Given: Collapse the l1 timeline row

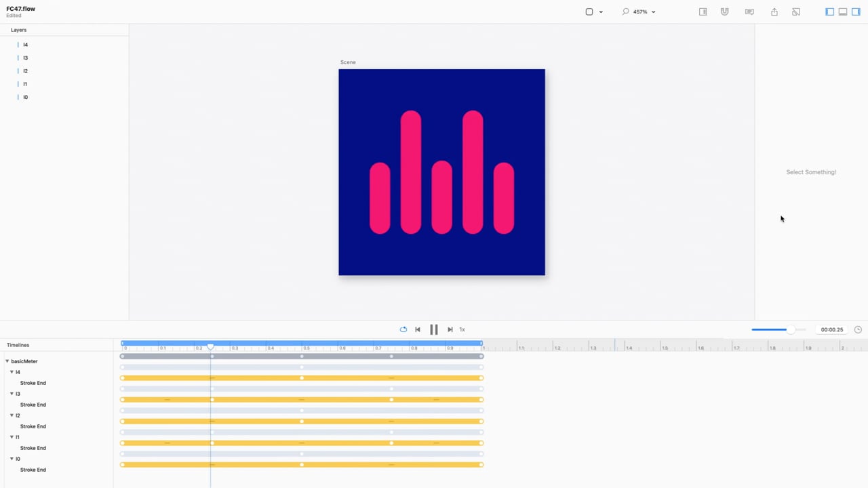Looking at the screenshot, I should coord(12,437).
